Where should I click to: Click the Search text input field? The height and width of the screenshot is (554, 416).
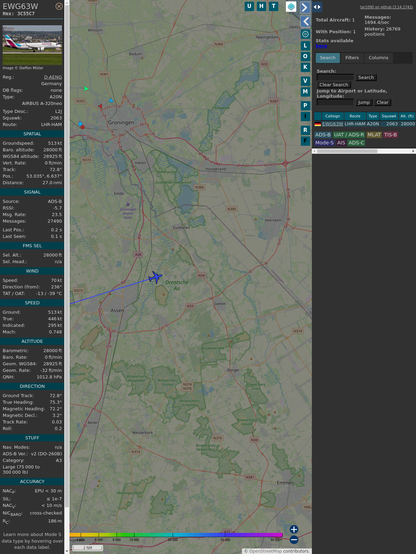click(x=335, y=77)
